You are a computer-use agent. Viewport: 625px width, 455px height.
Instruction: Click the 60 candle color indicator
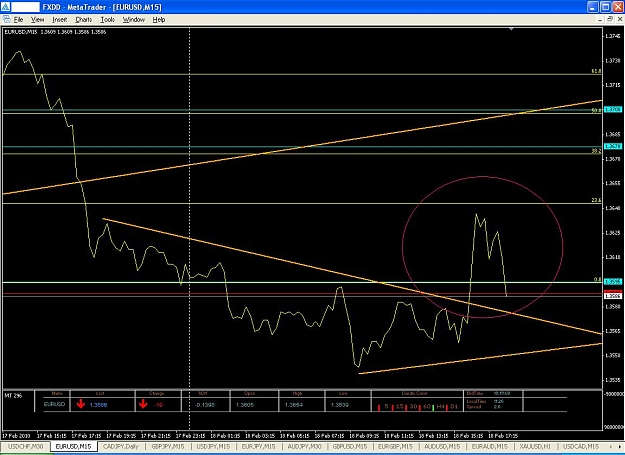point(426,407)
